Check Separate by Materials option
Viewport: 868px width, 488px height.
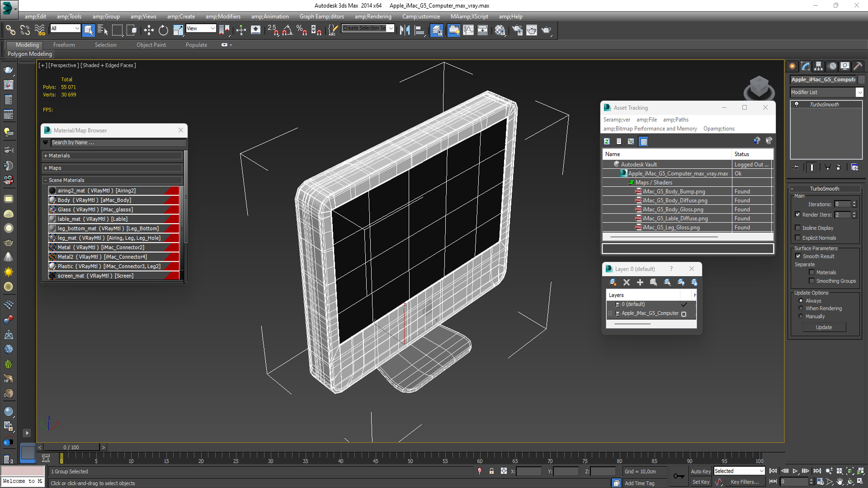pyautogui.click(x=812, y=272)
